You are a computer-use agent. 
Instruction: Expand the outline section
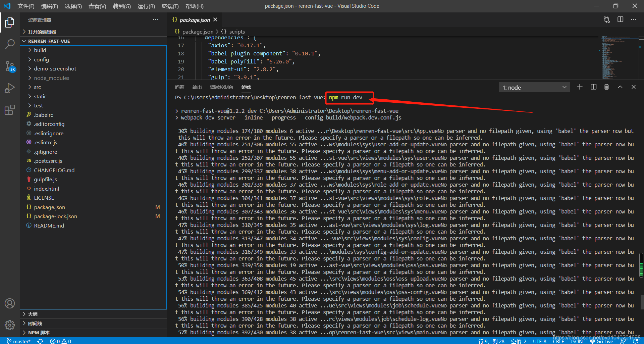tap(93, 314)
